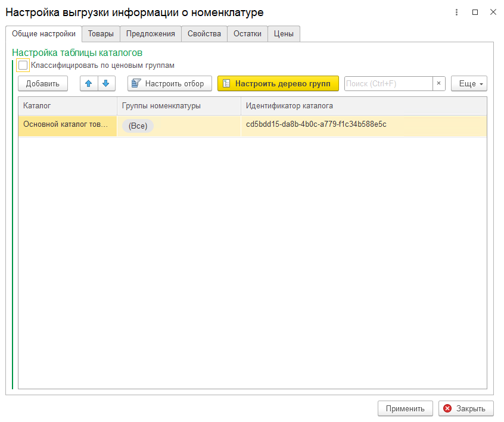Focus the Поиск search input field
This screenshot has height=422, width=504.
(x=387, y=84)
